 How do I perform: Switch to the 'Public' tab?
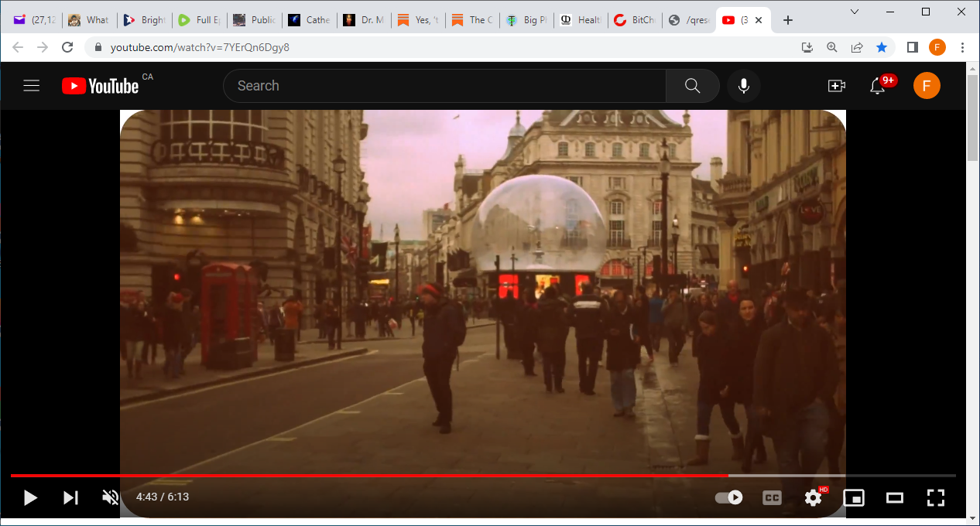253,20
